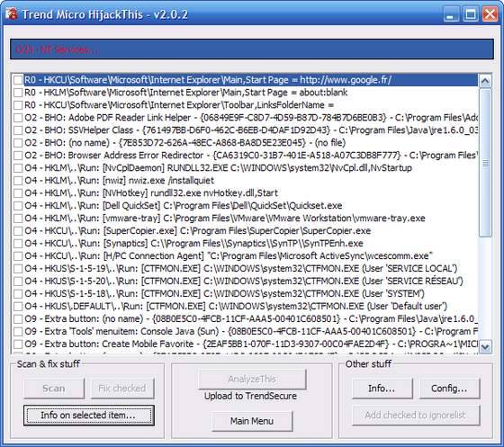Check the SSVHelper Class BHO checkbox

(18, 130)
